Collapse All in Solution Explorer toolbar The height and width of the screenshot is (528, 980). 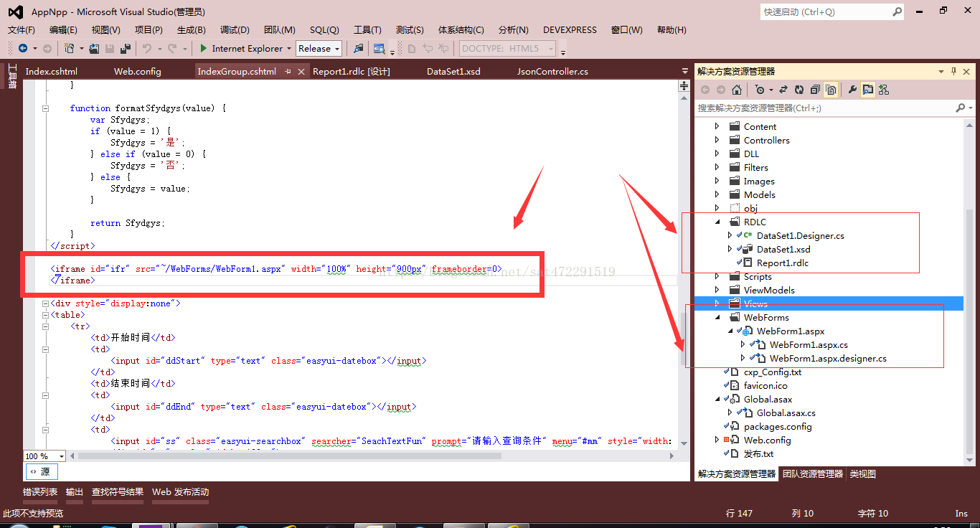pyautogui.click(x=815, y=90)
